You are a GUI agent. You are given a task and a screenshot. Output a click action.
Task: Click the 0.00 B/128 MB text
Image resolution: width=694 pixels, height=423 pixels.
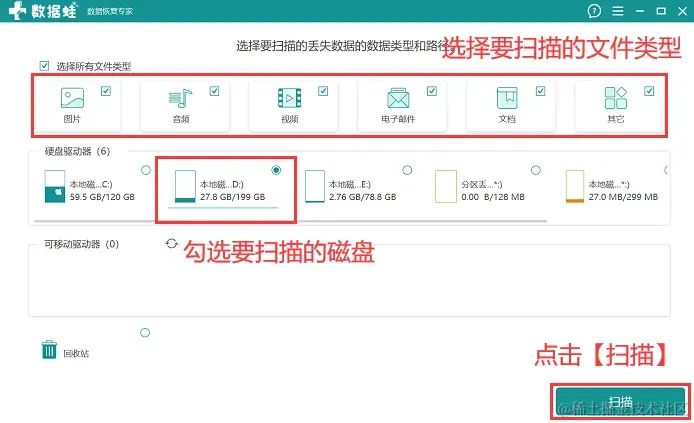pos(493,197)
